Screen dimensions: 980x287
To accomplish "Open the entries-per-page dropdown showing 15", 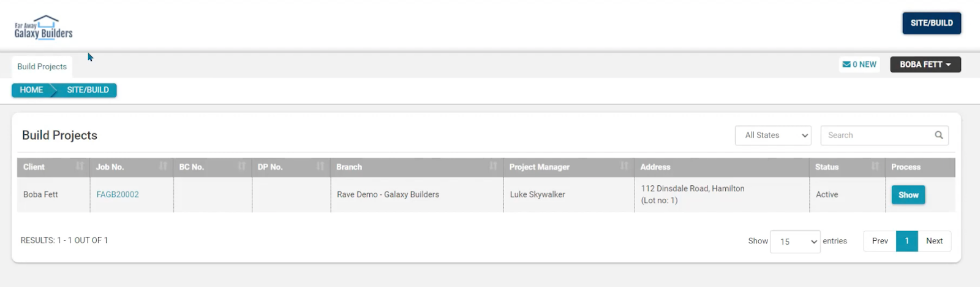I will pos(794,242).
